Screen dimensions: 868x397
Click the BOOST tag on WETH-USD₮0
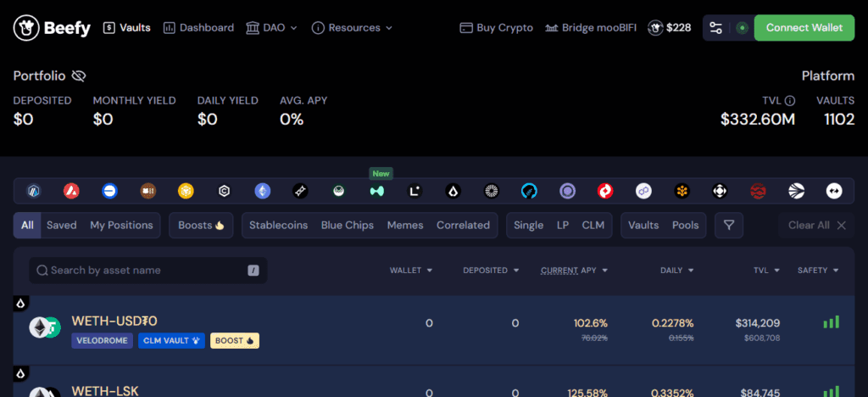coord(235,340)
